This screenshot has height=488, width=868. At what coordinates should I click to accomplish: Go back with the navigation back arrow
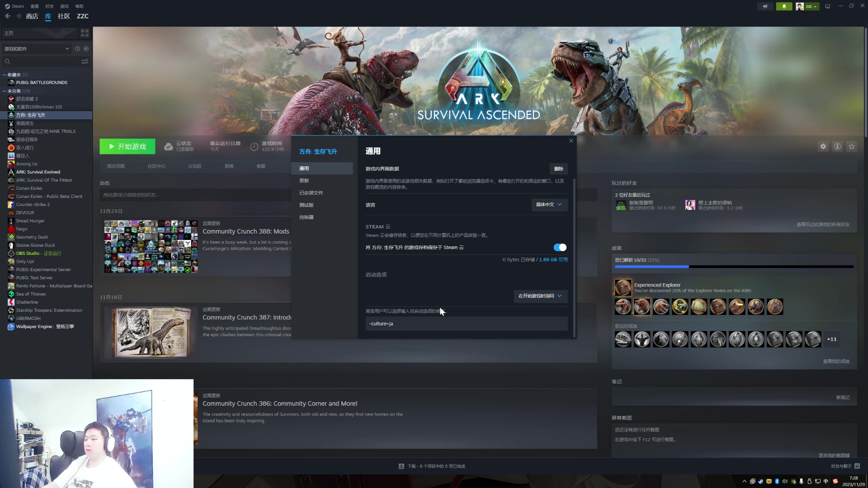(x=8, y=16)
